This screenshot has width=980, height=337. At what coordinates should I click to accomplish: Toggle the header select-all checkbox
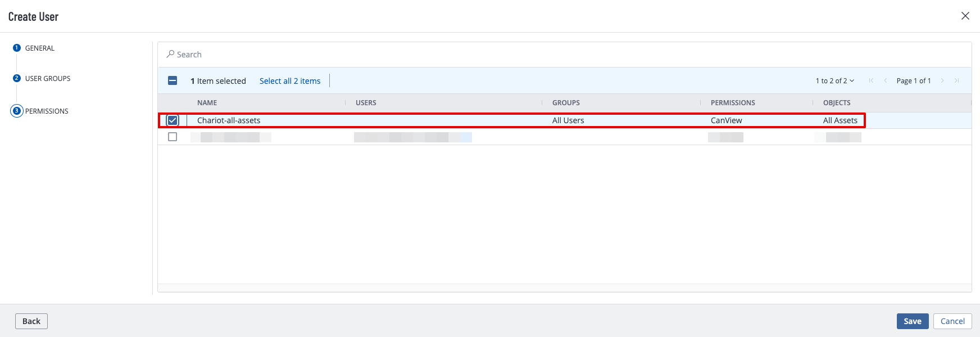pos(173,80)
